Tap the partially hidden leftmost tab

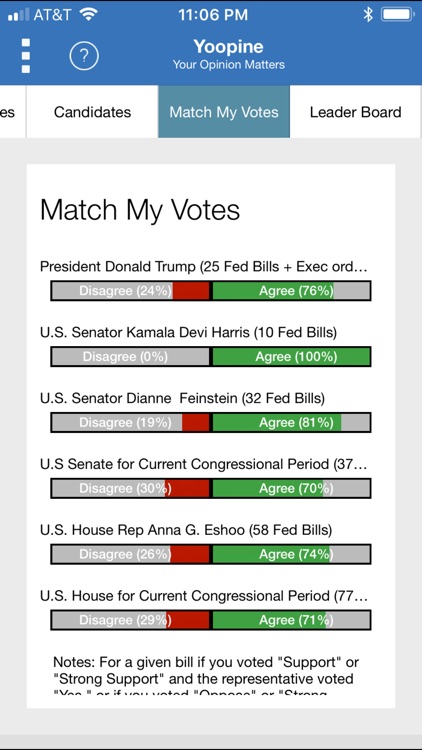12,112
